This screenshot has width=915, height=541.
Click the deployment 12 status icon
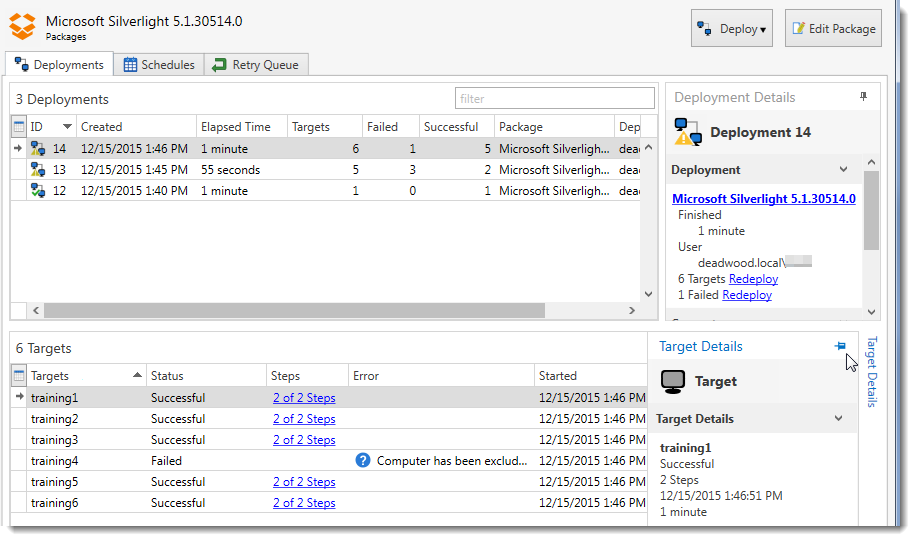[38, 191]
